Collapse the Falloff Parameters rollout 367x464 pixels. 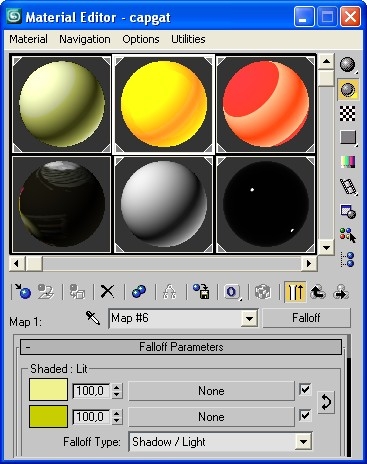pyautogui.click(x=181, y=347)
